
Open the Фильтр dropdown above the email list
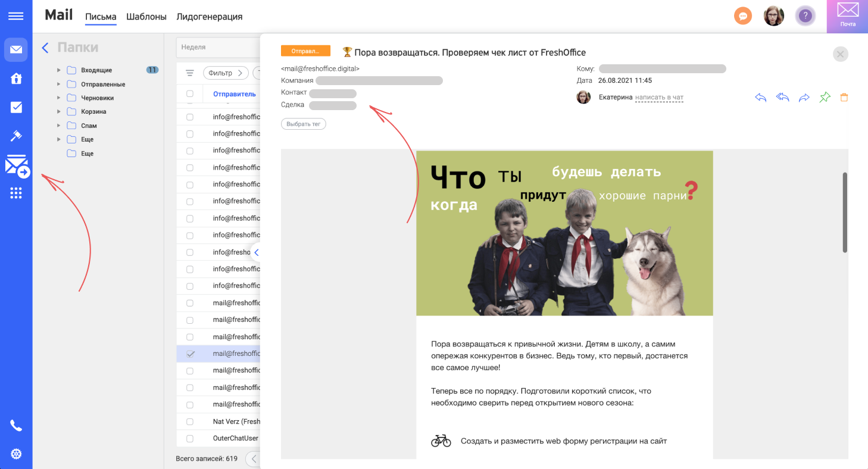[x=226, y=73]
